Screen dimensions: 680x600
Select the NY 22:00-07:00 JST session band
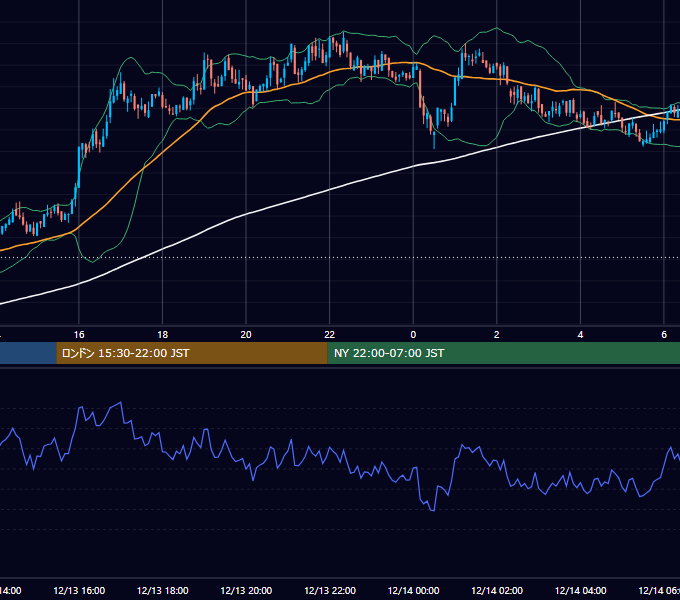coord(503,353)
